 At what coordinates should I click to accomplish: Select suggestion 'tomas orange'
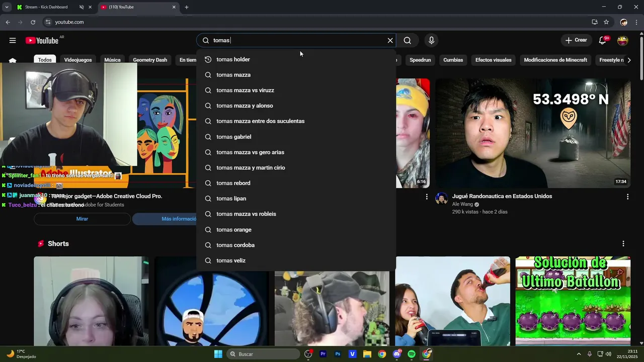coord(296,230)
